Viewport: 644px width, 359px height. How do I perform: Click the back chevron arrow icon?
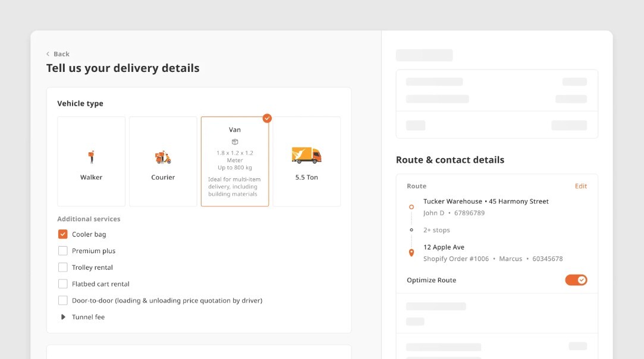(48, 54)
